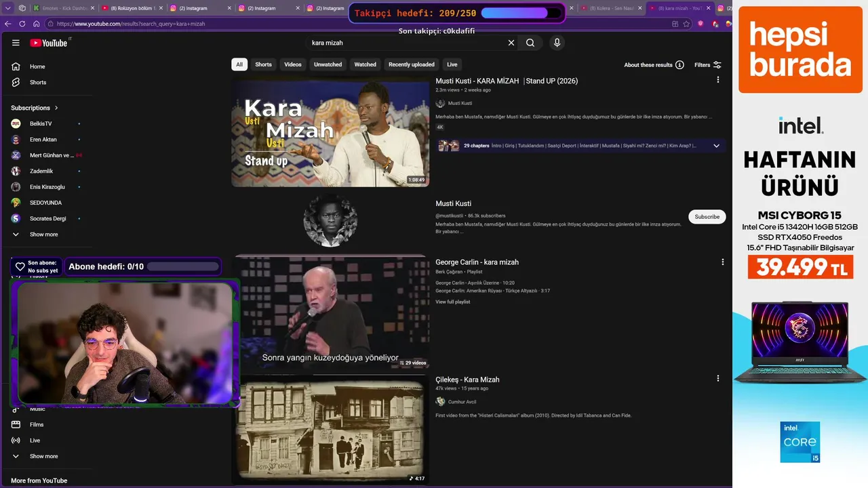
Task: Bookmark this page with the star icon
Action: pos(686,24)
